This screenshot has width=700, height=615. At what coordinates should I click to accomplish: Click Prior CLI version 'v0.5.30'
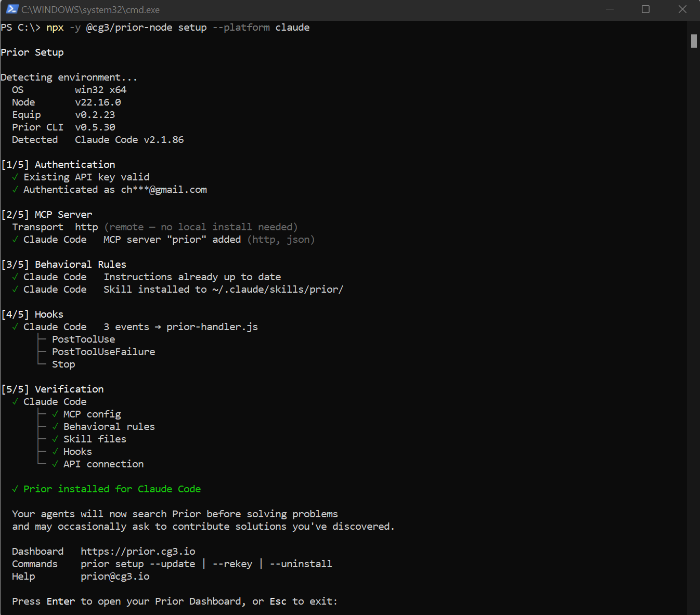95,127
